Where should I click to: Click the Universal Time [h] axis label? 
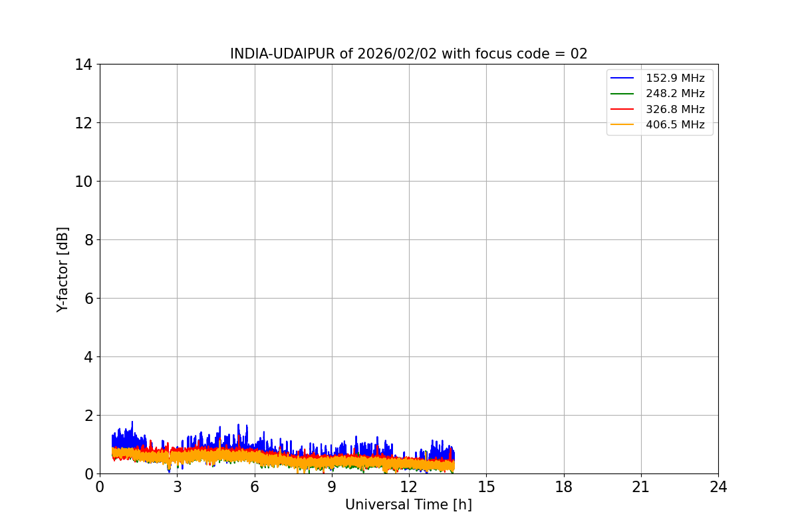pos(408,505)
